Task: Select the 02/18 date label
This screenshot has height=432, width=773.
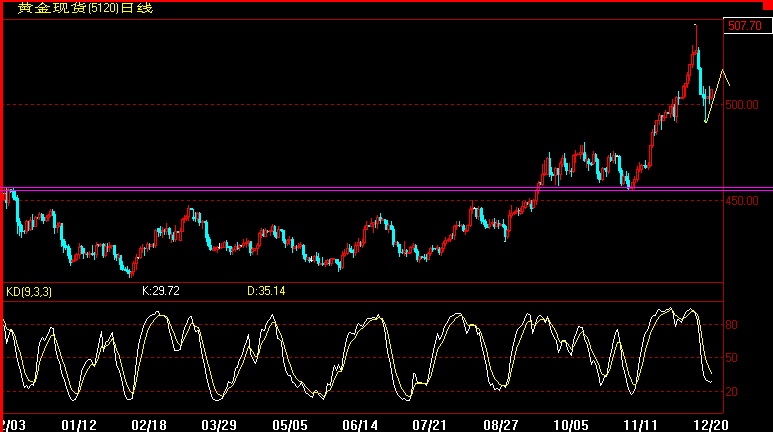Action: (149, 425)
